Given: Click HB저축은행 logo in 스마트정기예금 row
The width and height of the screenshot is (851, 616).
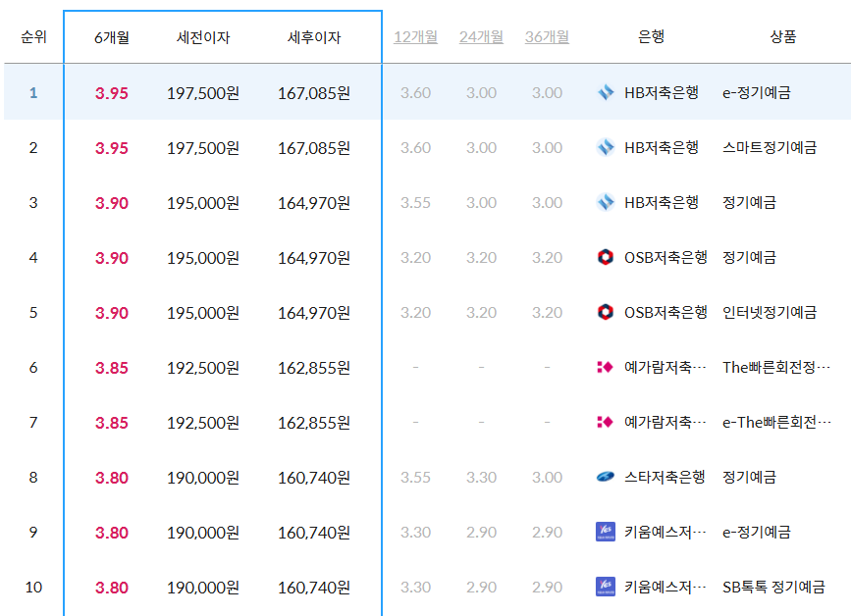Looking at the screenshot, I should coord(606,147).
